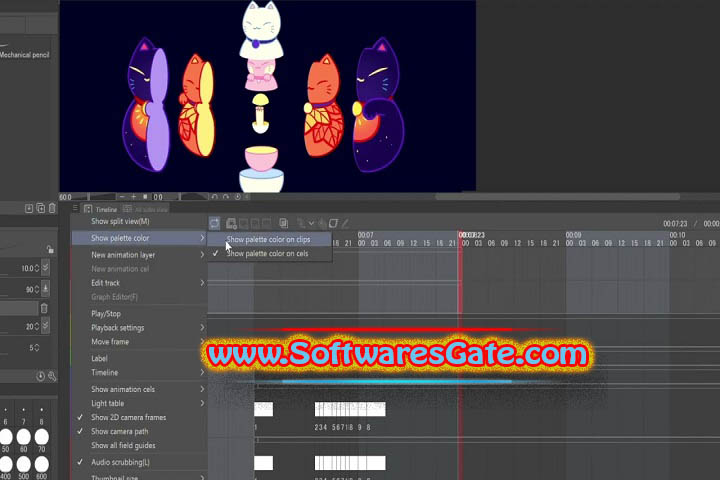Click the new item plus icon in left panel

pos(29,209)
